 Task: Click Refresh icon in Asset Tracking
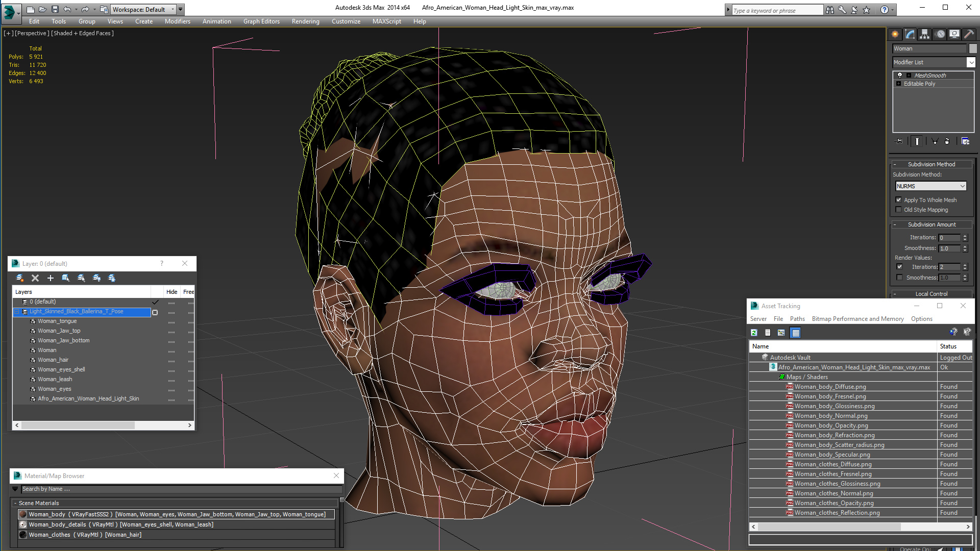coord(754,333)
